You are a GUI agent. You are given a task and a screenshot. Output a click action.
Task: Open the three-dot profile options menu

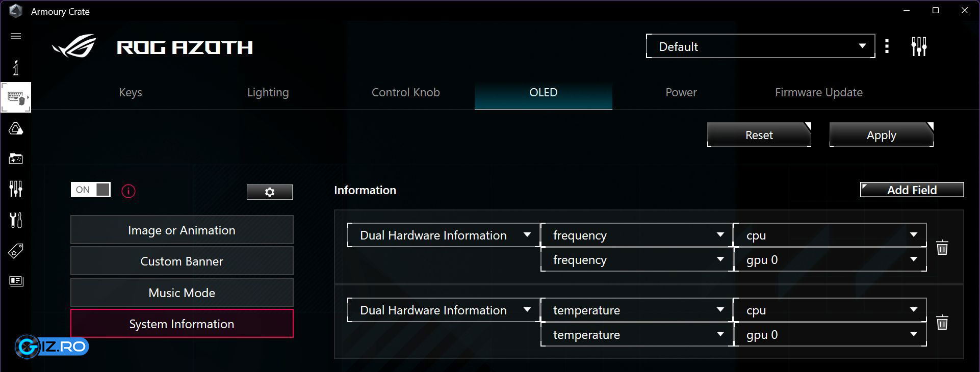pyautogui.click(x=887, y=46)
